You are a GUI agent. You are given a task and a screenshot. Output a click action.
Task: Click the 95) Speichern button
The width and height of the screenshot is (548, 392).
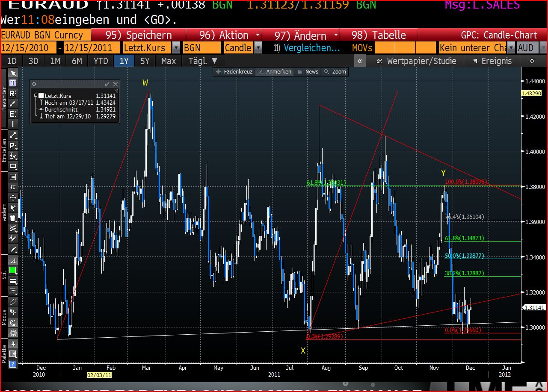(139, 35)
